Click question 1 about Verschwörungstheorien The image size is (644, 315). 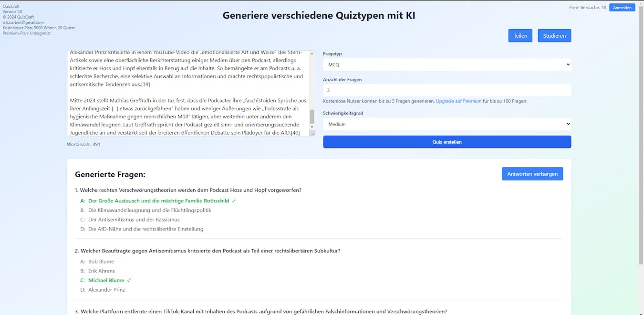pyautogui.click(x=188, y=190)
